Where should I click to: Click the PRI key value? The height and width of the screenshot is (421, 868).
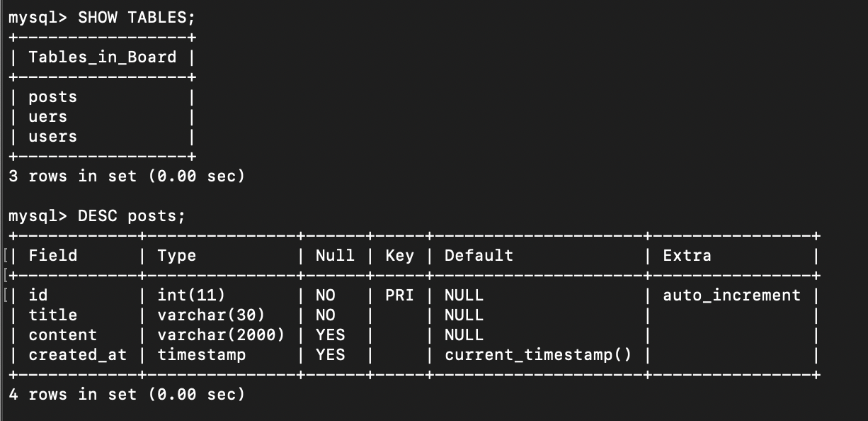[x=399, y=295]
